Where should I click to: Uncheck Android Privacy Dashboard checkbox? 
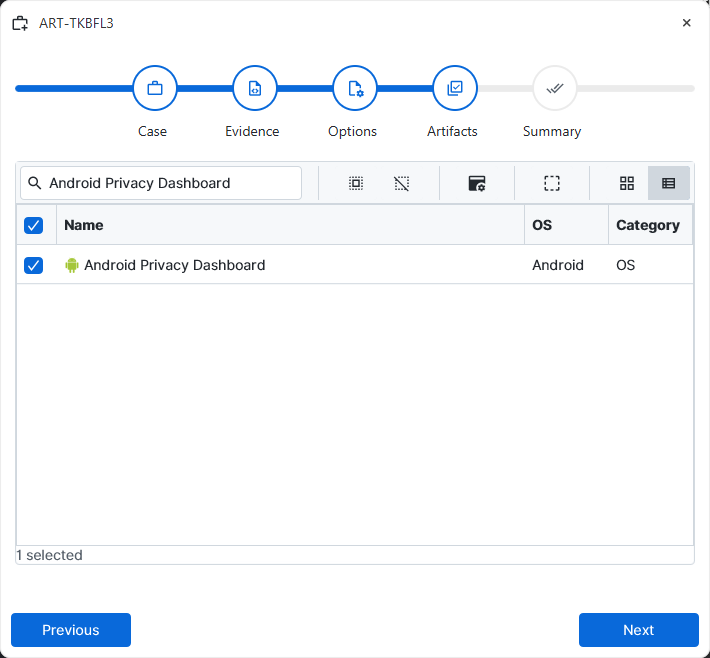point(34,265)
